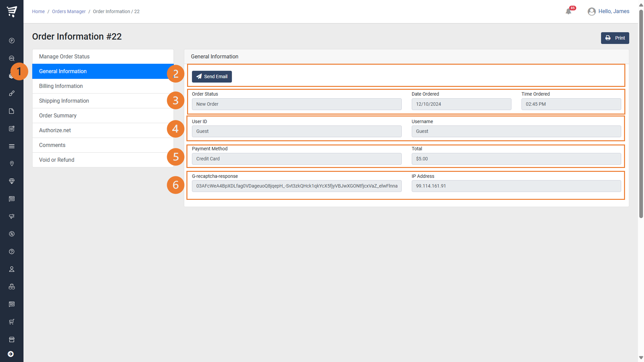Open the hamburger lines menu icon
The width and height of the screenshot is (644, 362).
click(12, 146)
